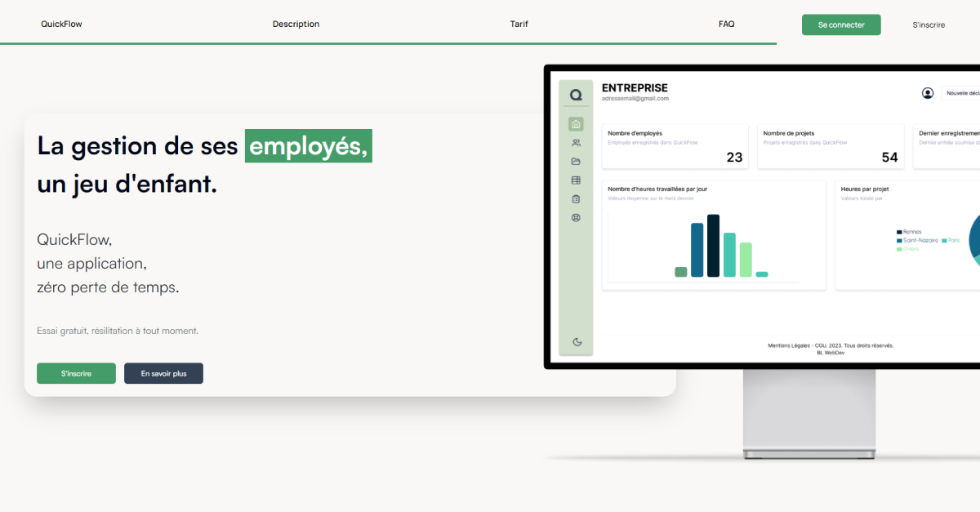980x512 pixels.
Task: Open the user profile avatar icon
Action: tap(928, 93)
